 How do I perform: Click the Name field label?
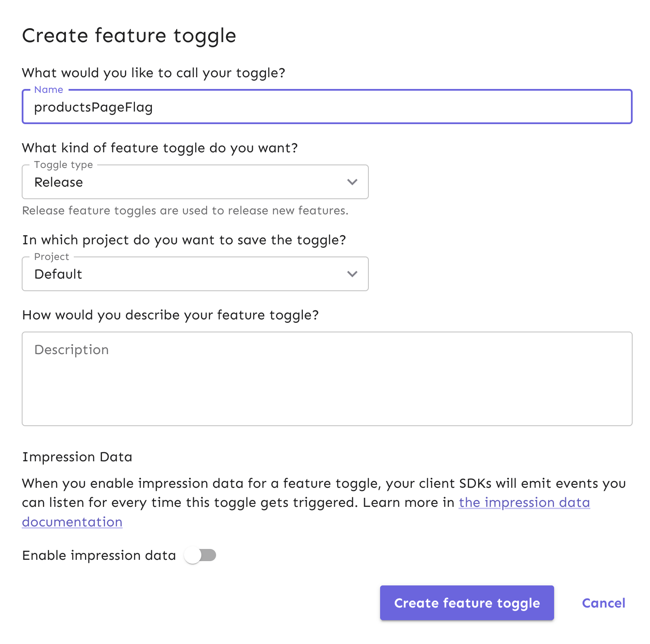point(48,90)
